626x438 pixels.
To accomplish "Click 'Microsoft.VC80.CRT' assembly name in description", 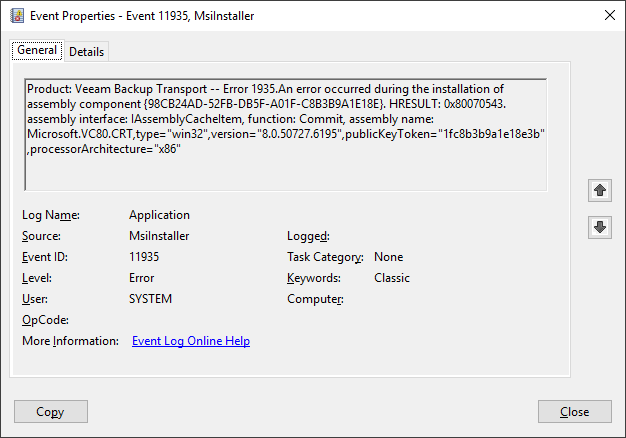I will [80, 134].
